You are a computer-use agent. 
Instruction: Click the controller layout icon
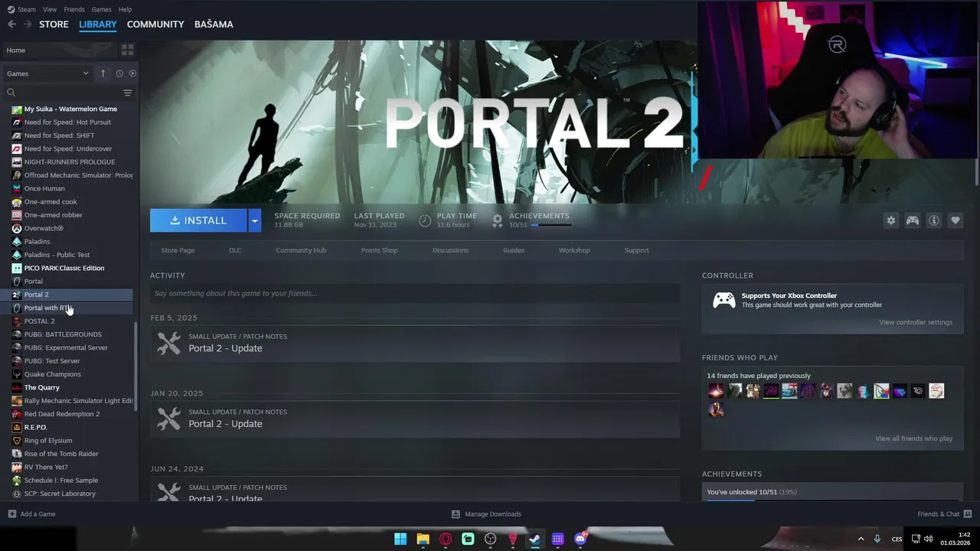(x=913, y=220)
